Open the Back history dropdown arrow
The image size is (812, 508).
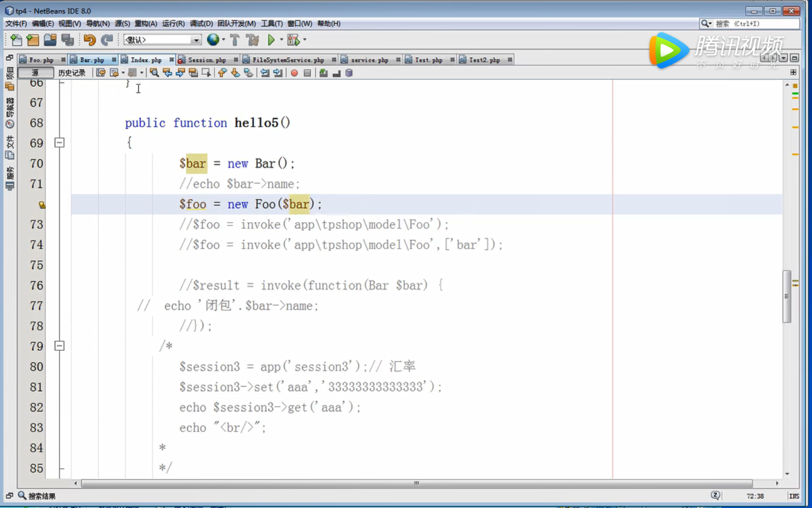click(123, 73)
